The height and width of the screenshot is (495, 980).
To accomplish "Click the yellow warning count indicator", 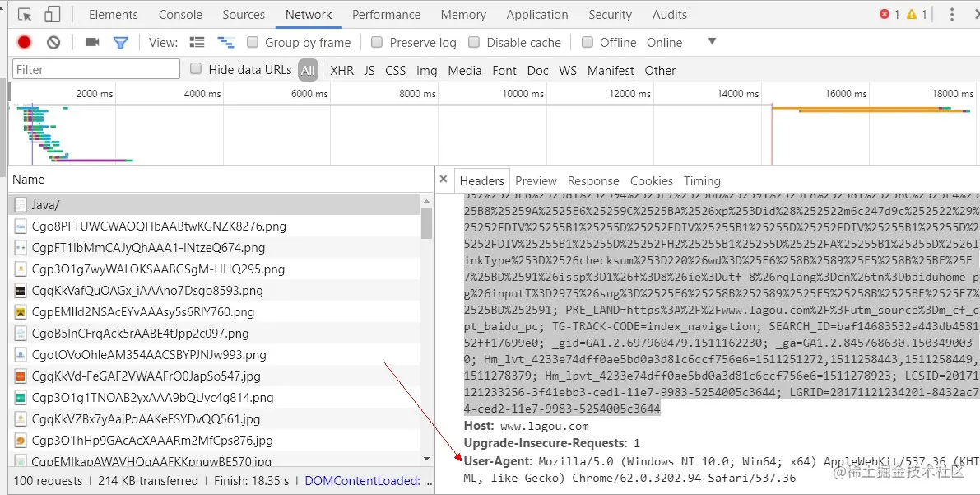I will point(917,14).
